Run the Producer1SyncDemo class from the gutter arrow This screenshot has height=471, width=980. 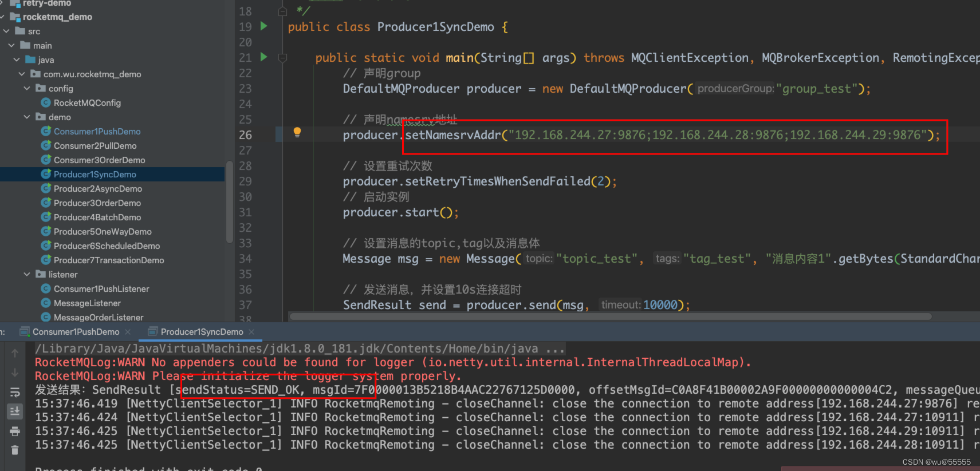click(264, 26)
